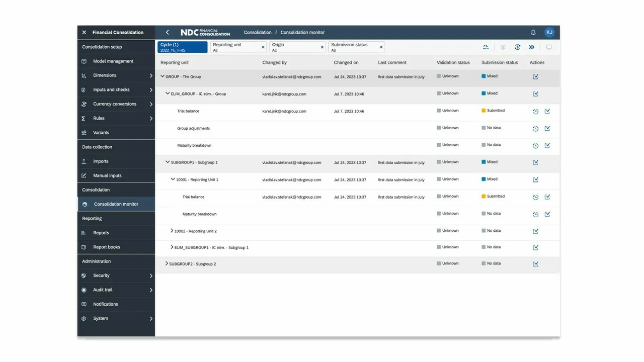
Task: Expand the 10002 - Reporting Unit 2 row
Action: (172, 230)
